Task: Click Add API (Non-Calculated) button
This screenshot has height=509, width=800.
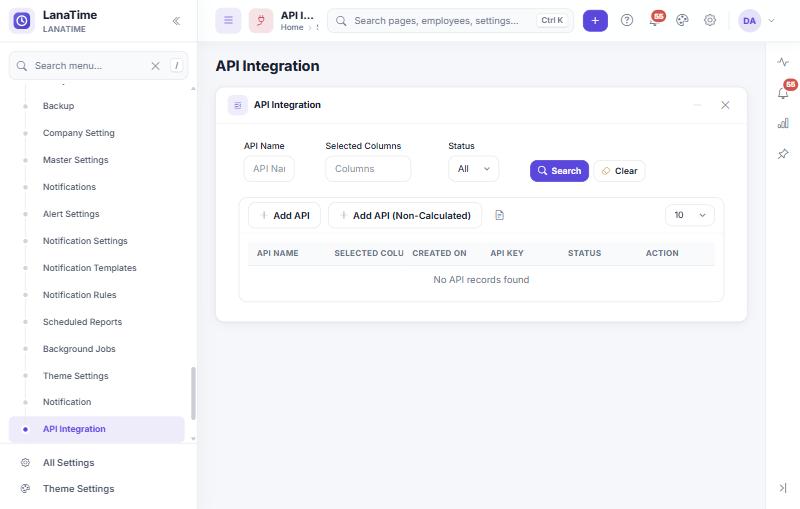Action: click(x=405, y=215)
